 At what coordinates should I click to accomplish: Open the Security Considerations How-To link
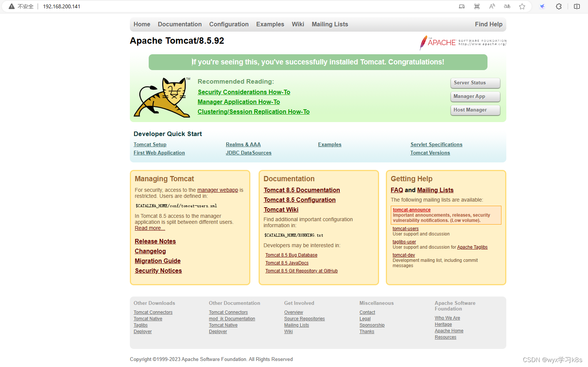[244, 92]
